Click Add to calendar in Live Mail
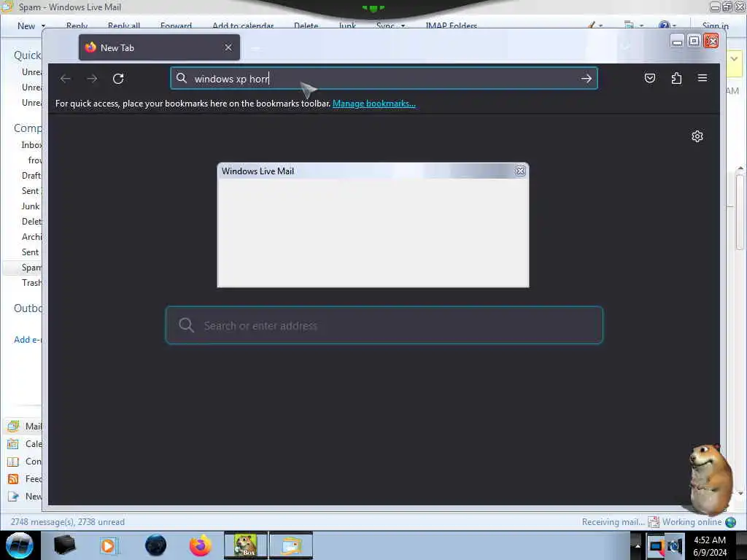The height and width of the screenshot is (560, 747). point(243,26)
